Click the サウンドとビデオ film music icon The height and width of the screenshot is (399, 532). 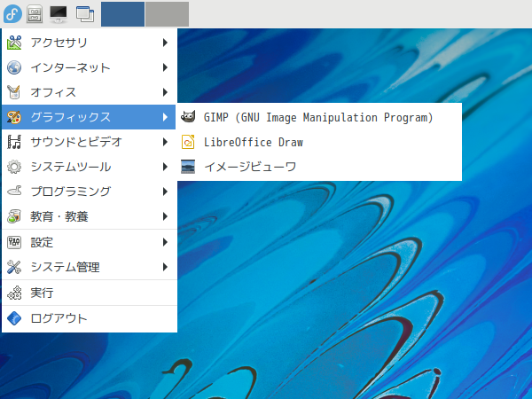[x=14, y=142]
